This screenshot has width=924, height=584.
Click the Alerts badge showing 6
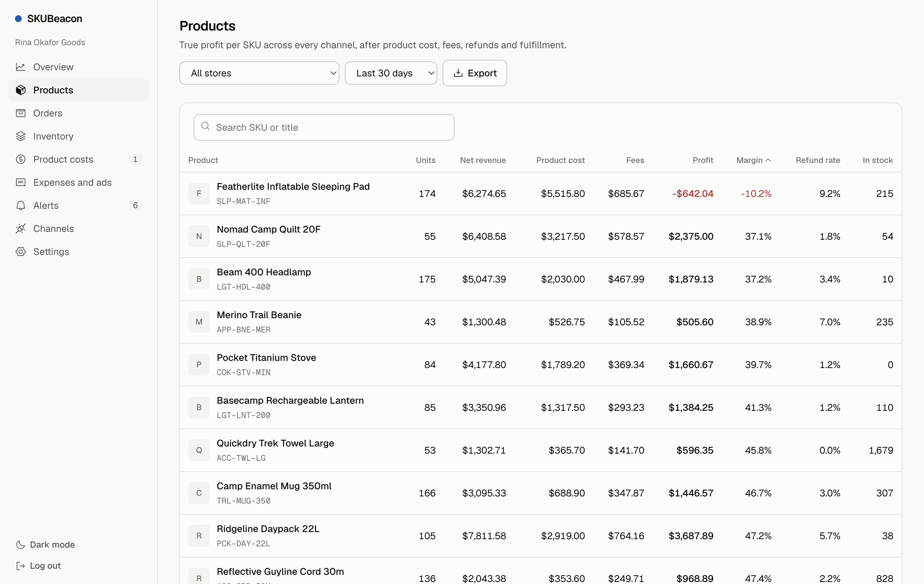tap(135, 205)
